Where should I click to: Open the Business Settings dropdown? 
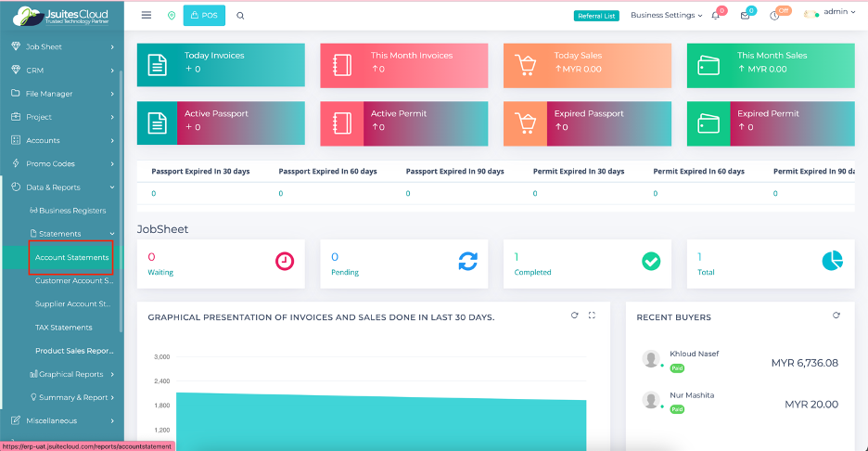(666, 16)
